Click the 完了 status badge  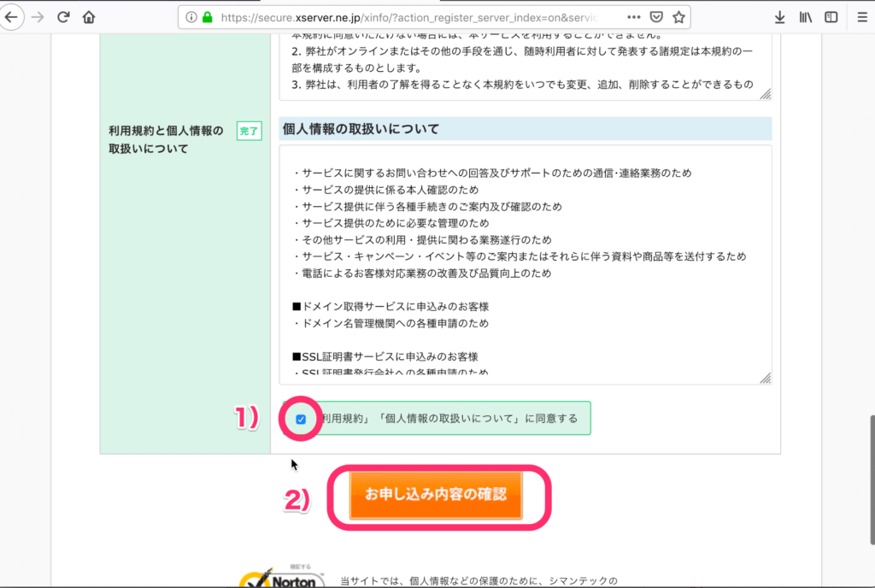pyautogui.click(x=248, y=132)
